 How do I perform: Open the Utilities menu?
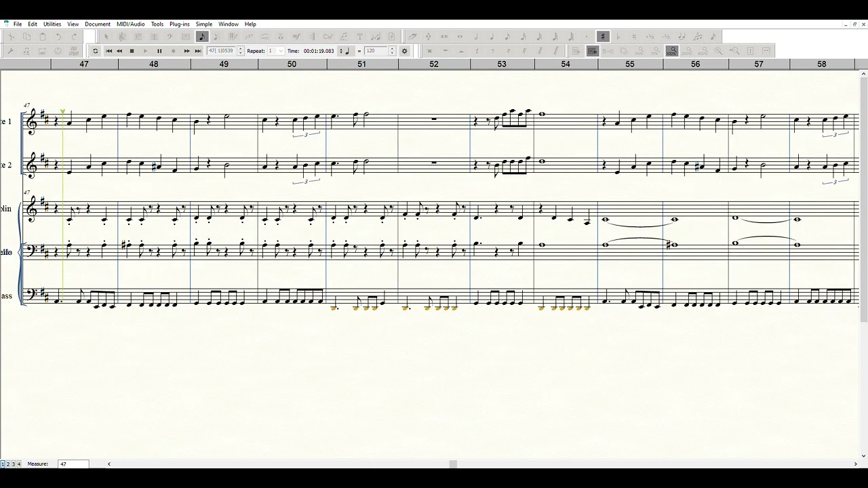52,24
